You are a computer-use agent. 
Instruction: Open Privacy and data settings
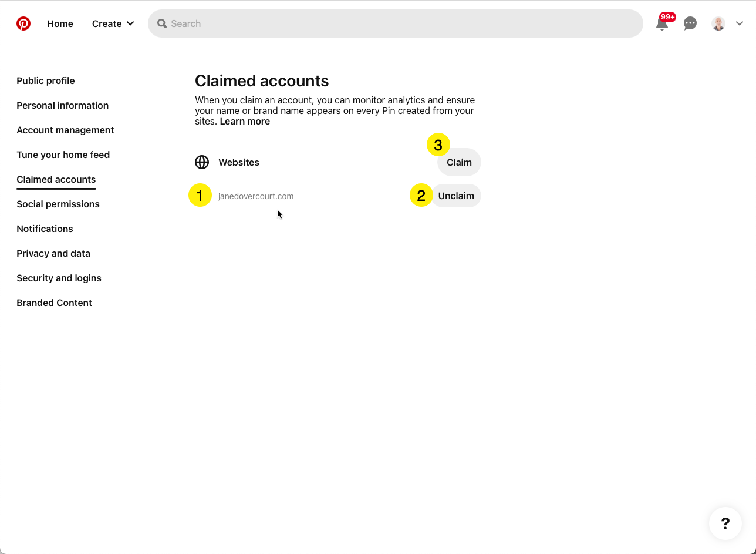[53, 253]
